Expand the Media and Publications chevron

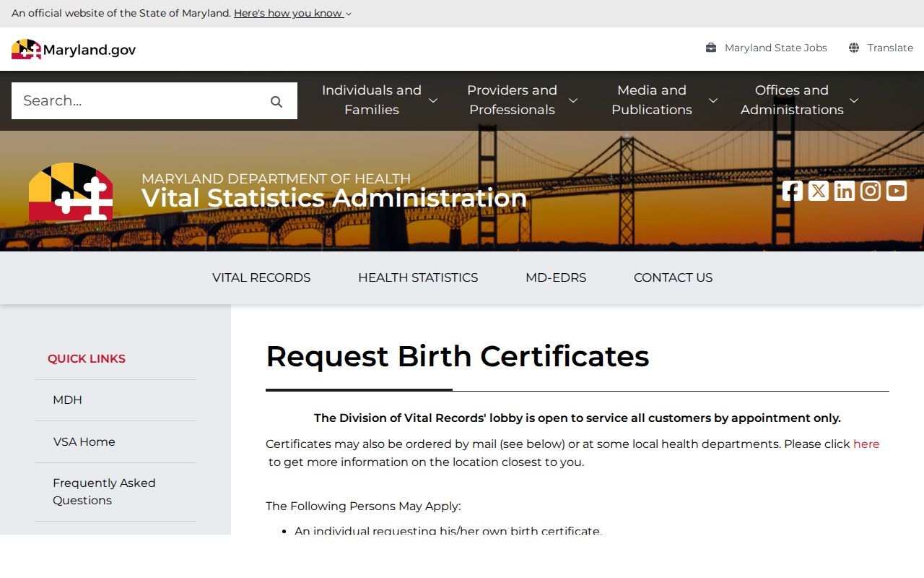pyautogui.click(x=713, y=100)
